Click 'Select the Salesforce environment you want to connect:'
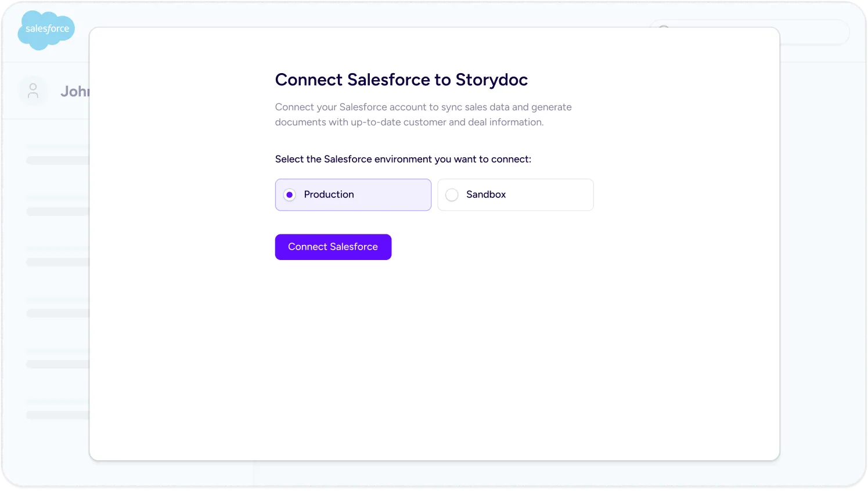Image resolution: width=868 pixels, height=491 pixels. 403,159
